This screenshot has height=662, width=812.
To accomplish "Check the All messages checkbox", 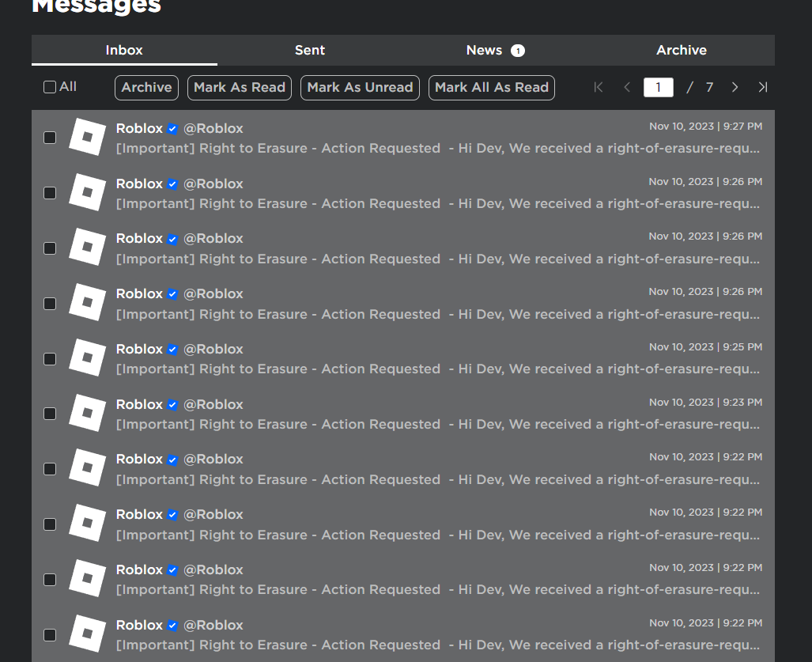I will click(x=50, y=86).
